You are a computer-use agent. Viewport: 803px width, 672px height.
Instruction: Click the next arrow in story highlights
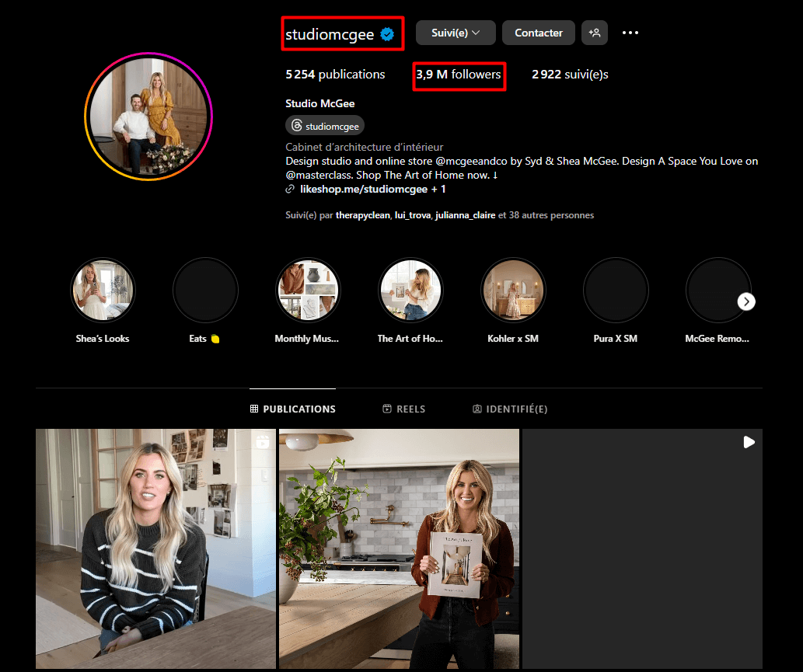pyautogui.click(x=746, y=301)
